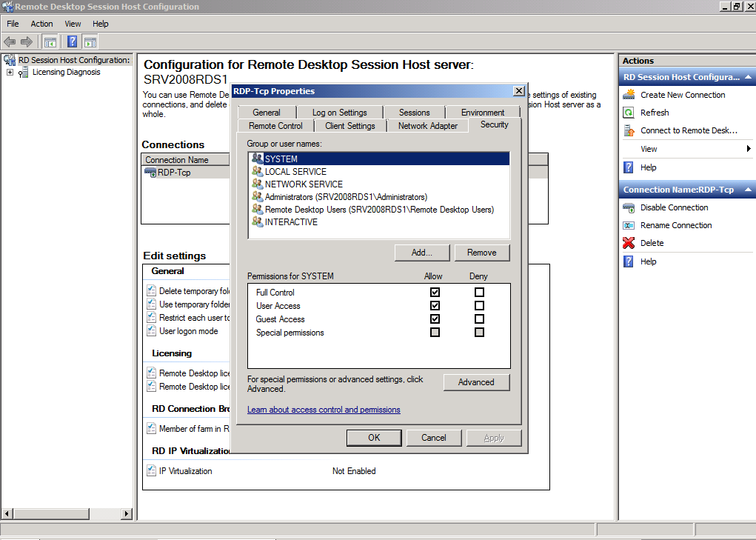The height and width of the screenshot is (540, 756).
Task: Click the Help icon under View
Action: [629, 168]
